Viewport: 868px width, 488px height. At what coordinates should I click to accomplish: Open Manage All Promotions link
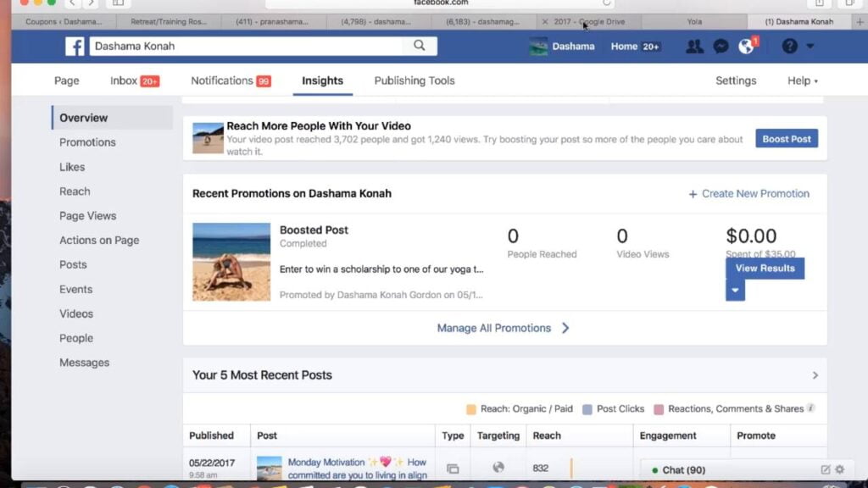tap(503, 328)
